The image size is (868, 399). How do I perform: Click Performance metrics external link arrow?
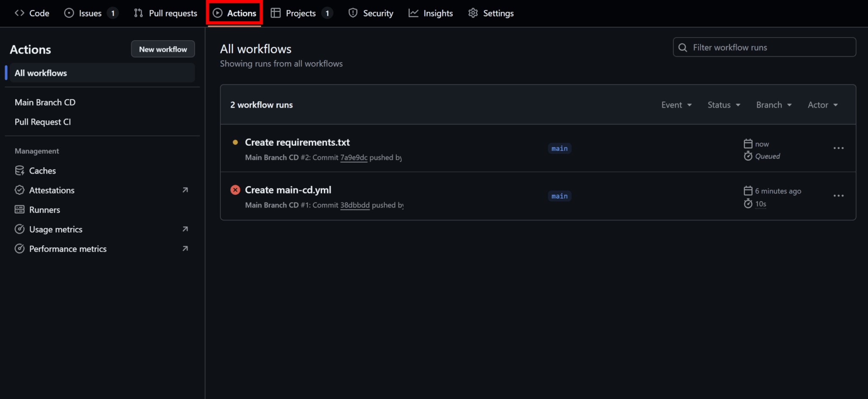click(x=185, y=249)
